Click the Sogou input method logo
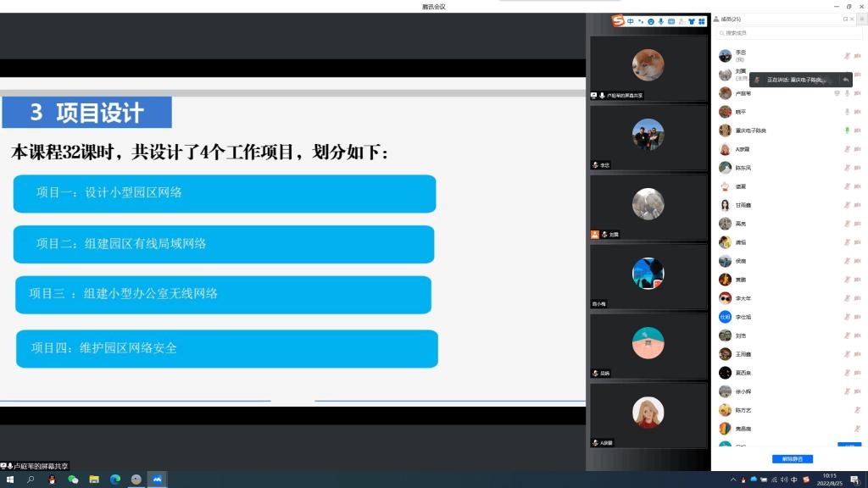868x488 pixels. [619, 21]
